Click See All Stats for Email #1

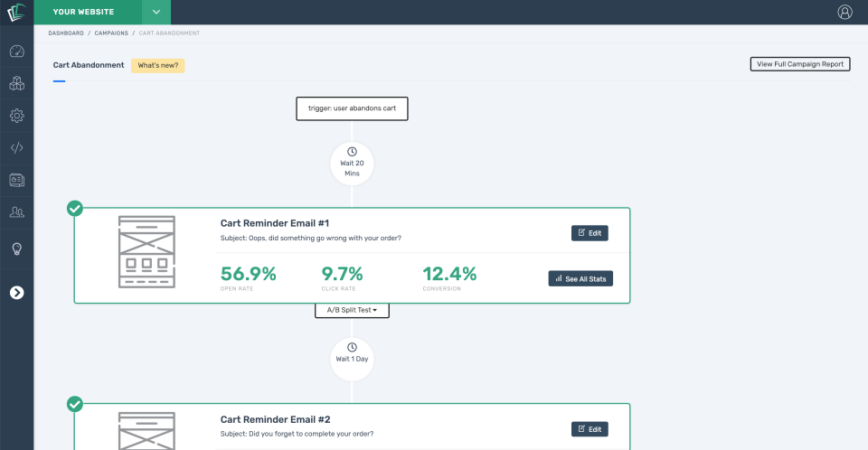(580, 278)
